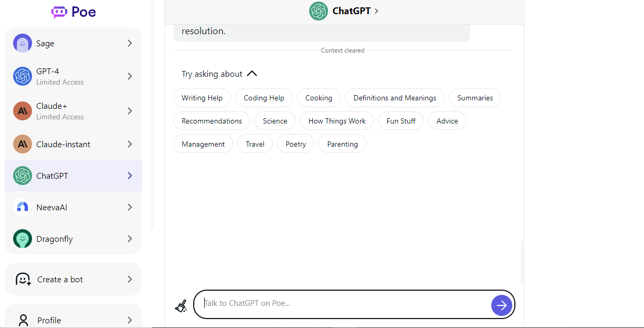This screenshot has width=644, height=328.
Task: Choose the Advice suggestion chip
Action: (x=447, y=121)
